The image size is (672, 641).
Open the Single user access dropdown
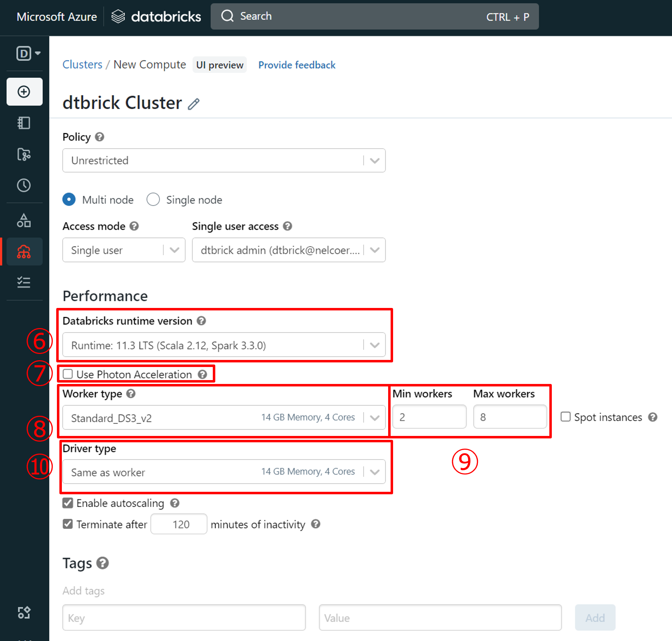click(289, 250)
